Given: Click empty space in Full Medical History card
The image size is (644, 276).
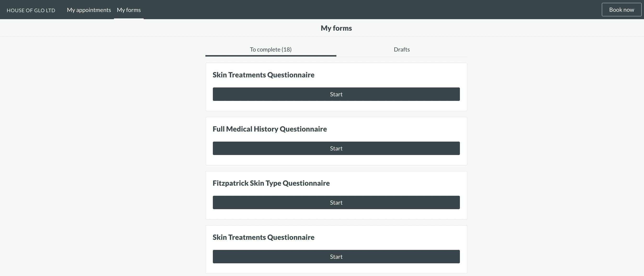Looking at the screenshot, I should (400, 129).
